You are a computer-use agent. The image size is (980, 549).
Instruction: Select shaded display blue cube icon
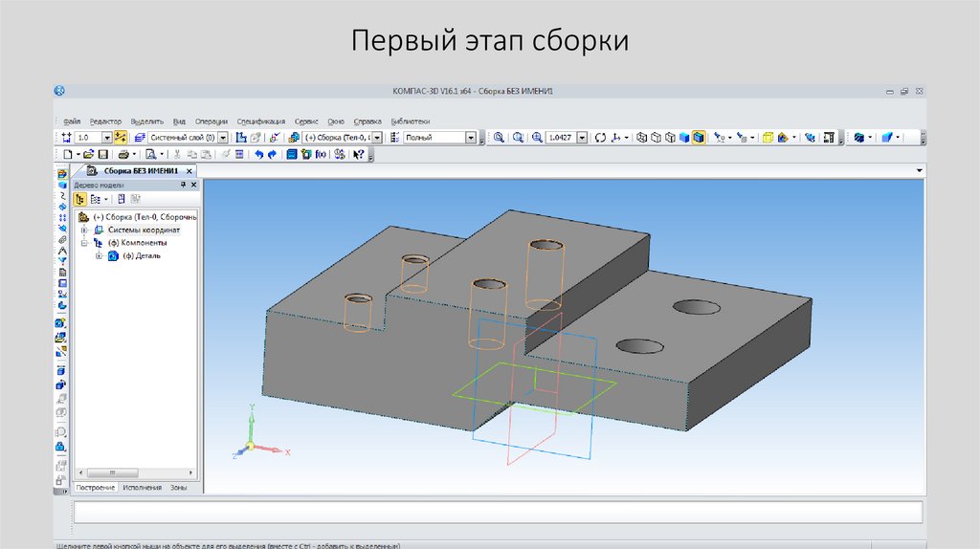[684, 138]
